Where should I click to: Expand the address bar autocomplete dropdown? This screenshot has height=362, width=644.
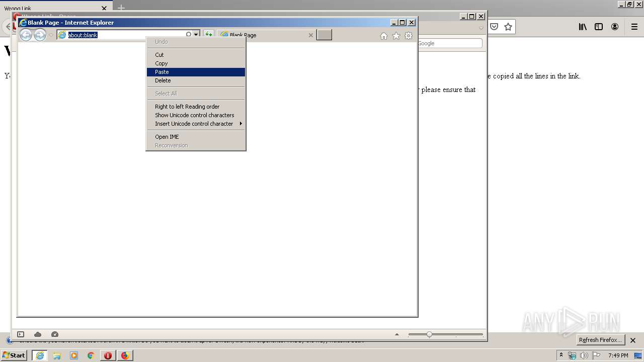click(x=196, y=35)
